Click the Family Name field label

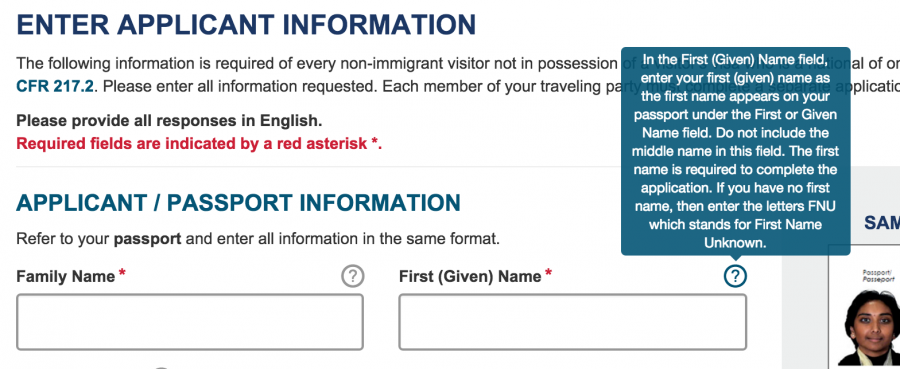[65, 277]
